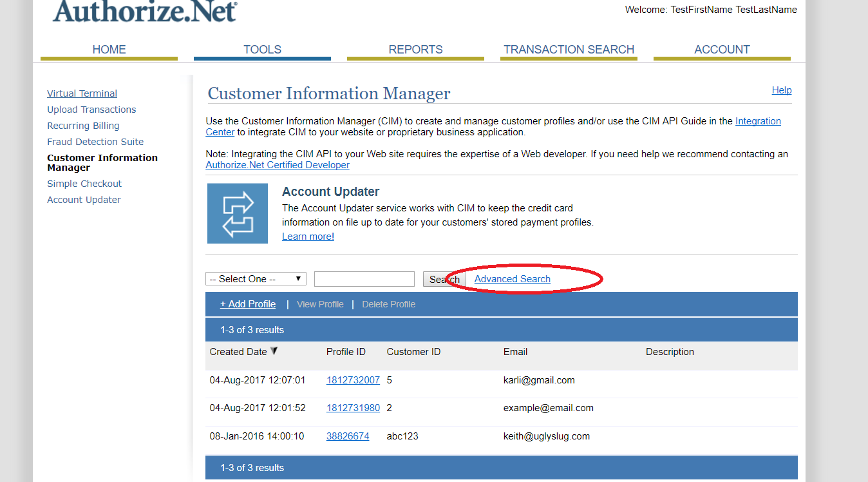This screenshot has height=482, width=868.
Task: Click the Customer Information Manager page heading
Action: 329,93
